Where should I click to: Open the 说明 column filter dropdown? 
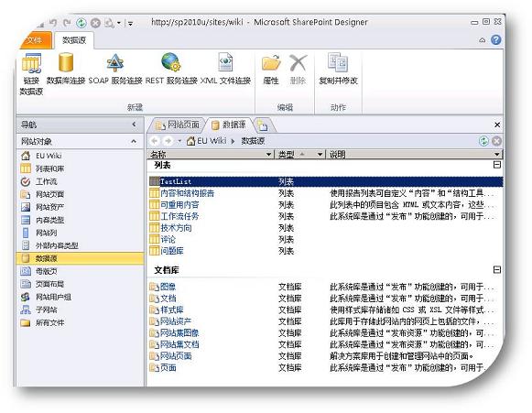point(496,155)
